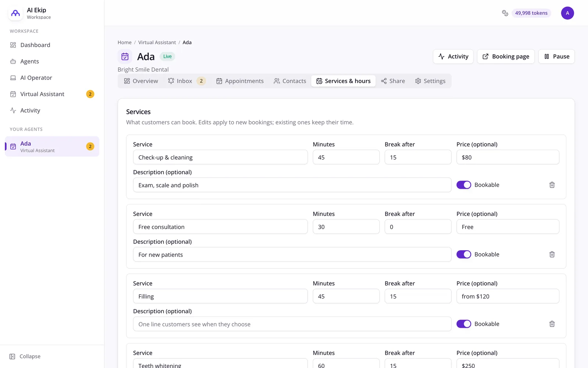Edit the Check-up & cleaning service name

point(220,157)
